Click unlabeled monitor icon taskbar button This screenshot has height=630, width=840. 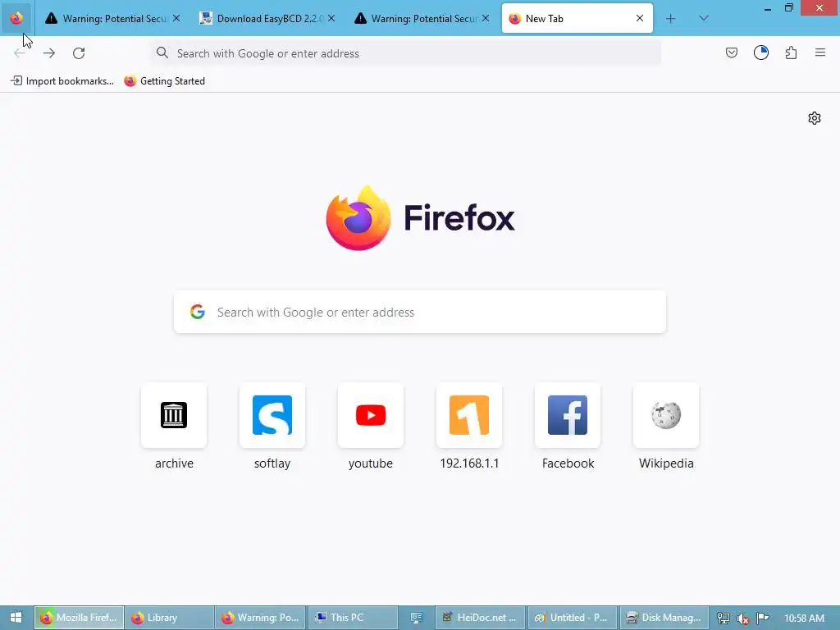(417, 618)
